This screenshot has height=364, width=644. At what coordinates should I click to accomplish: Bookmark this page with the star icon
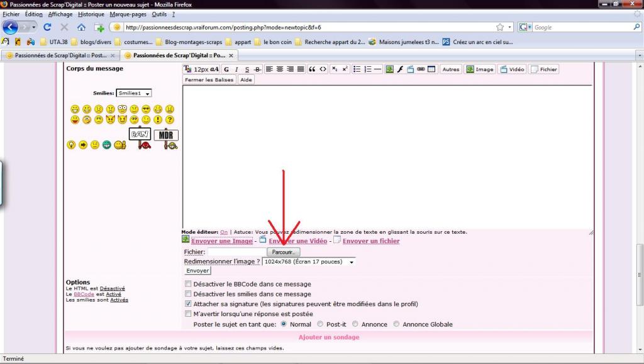[500, 27]
